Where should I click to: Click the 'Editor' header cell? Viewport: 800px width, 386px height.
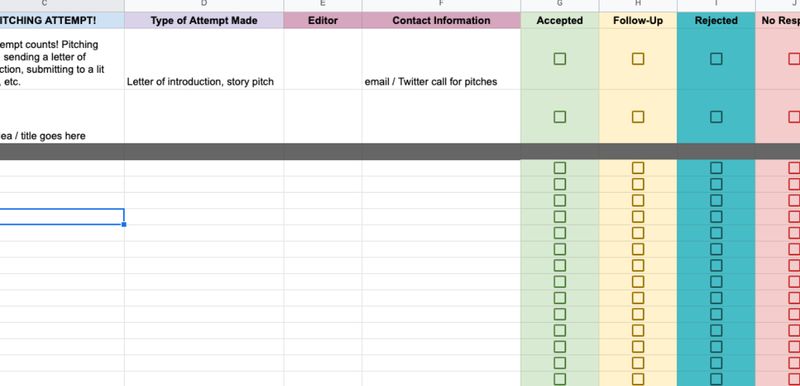tap(323, 20)
